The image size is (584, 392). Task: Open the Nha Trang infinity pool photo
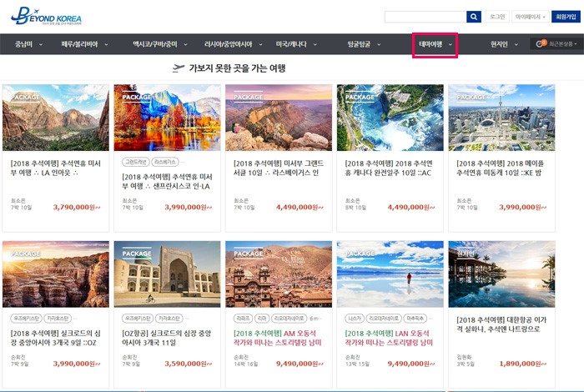(501, 274)
